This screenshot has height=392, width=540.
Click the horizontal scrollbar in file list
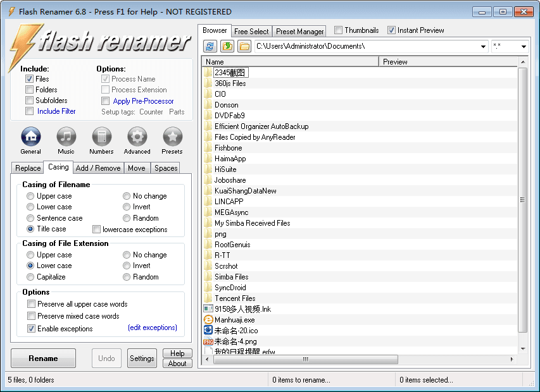click(x=305, y=359)
